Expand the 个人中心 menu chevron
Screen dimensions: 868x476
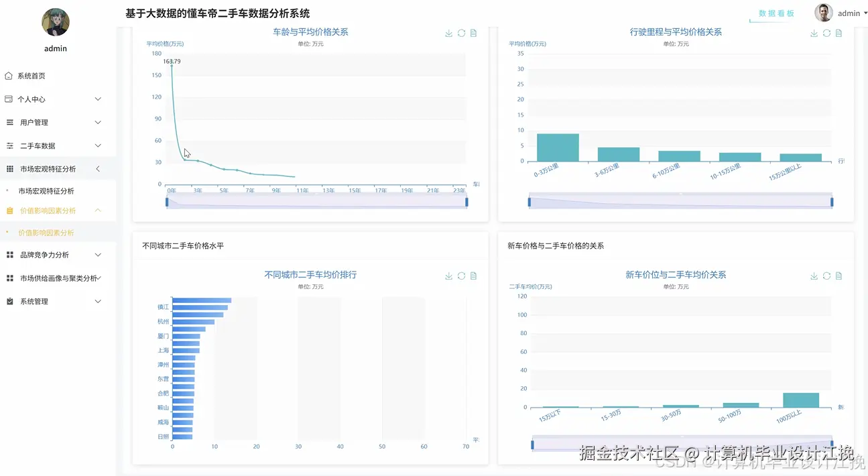98,99
